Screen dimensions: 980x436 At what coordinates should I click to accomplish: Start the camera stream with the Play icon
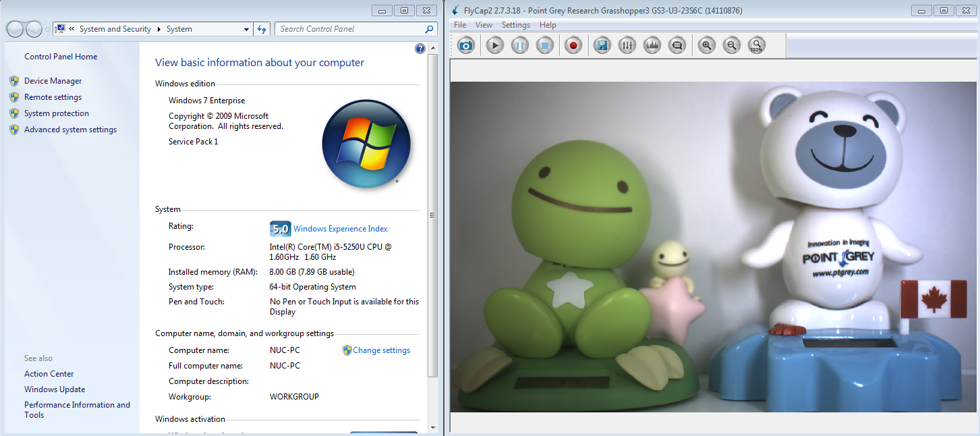[x=494, y=45]
